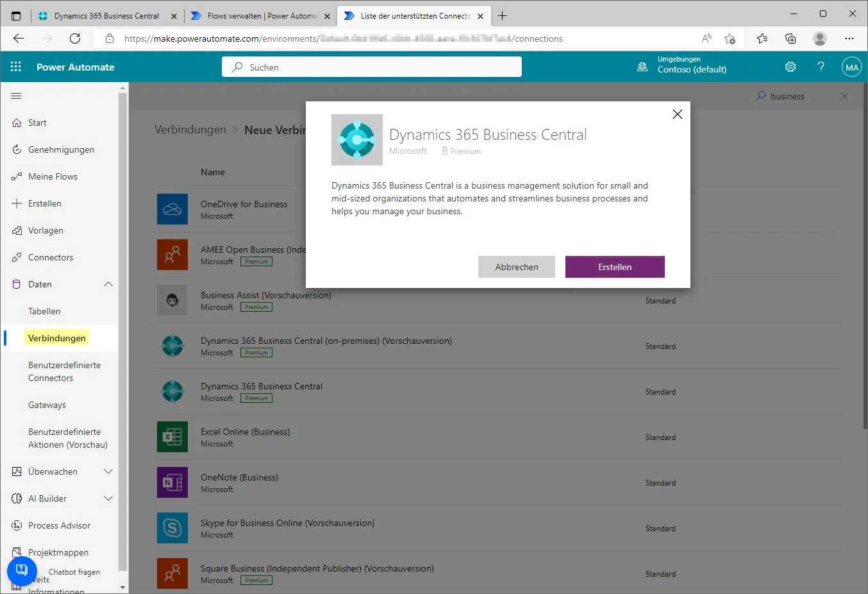Click the Erstellen button in dialog
Image resolution: width=868 pixels, height=594 pixels.
615,267
